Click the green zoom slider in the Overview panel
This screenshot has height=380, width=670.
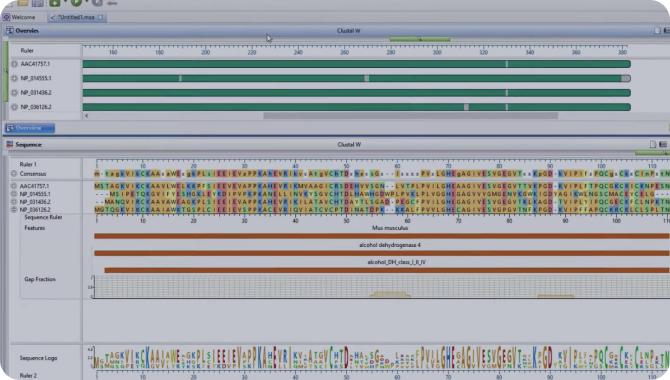click(420, 39)
